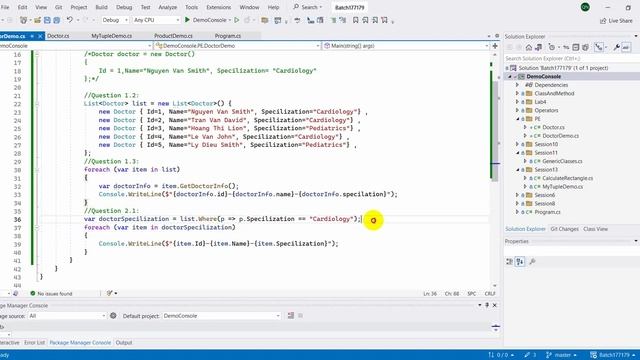Viewport: 640px width, 360px height.
Task: Open the Class View tab
Action: click(x=596, y=229)
